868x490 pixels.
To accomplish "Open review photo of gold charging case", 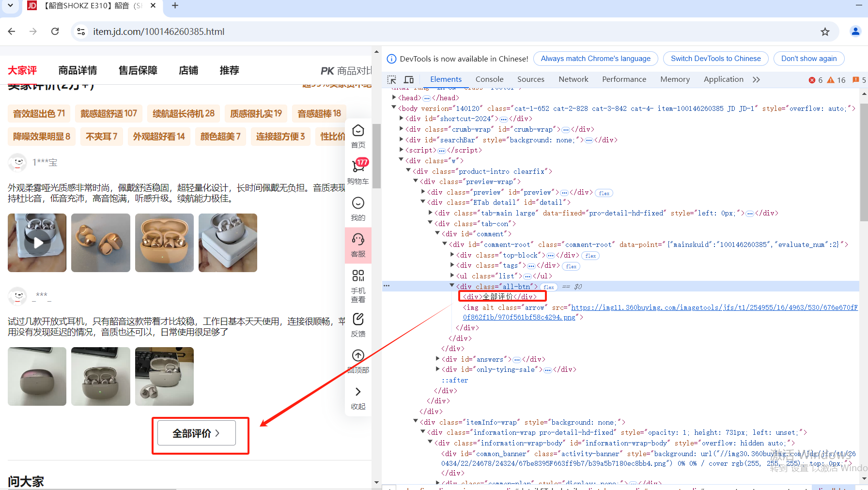I will [x=164, y=243].
